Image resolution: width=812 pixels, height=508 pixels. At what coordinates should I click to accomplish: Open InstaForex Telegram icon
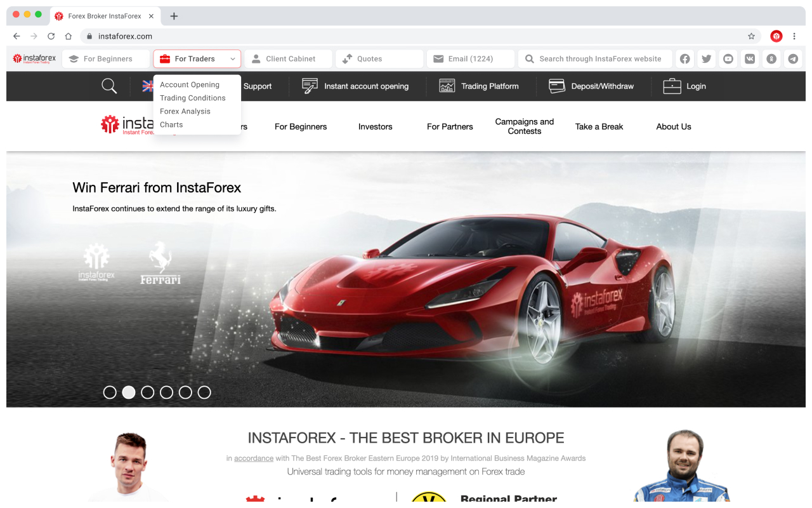pyautogui.click(x=793, y=58)
